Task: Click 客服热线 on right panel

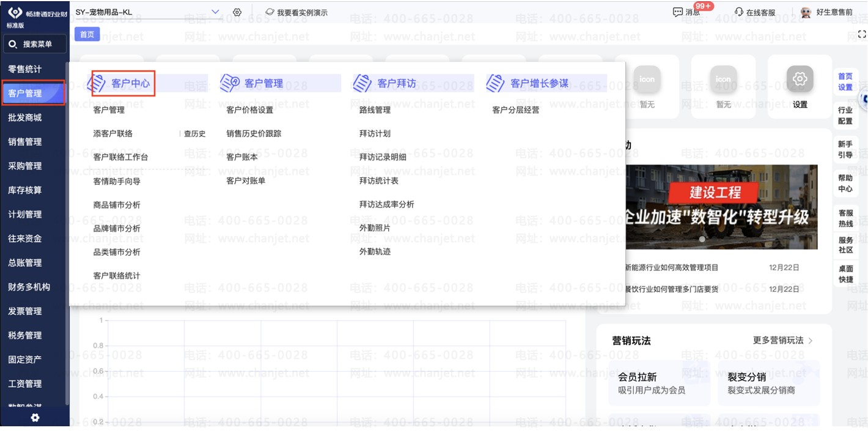Action: coord(845,218)
